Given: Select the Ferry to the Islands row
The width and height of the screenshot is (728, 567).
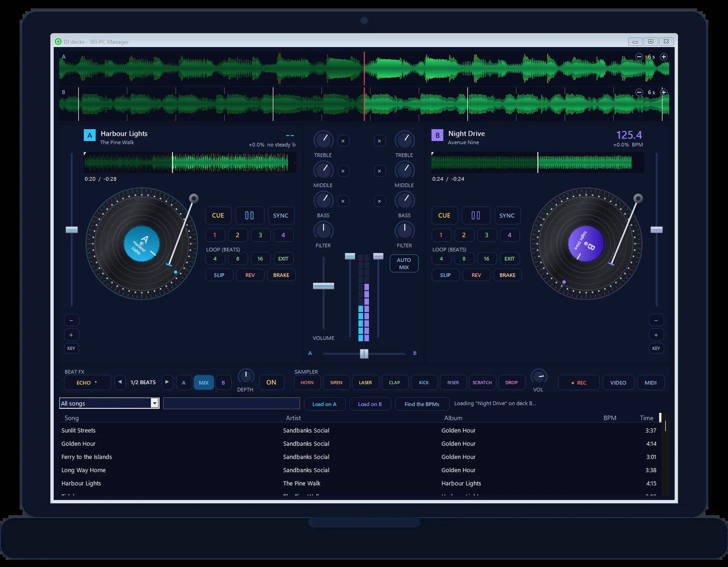Looking at the screenshot, I should 360,457.
